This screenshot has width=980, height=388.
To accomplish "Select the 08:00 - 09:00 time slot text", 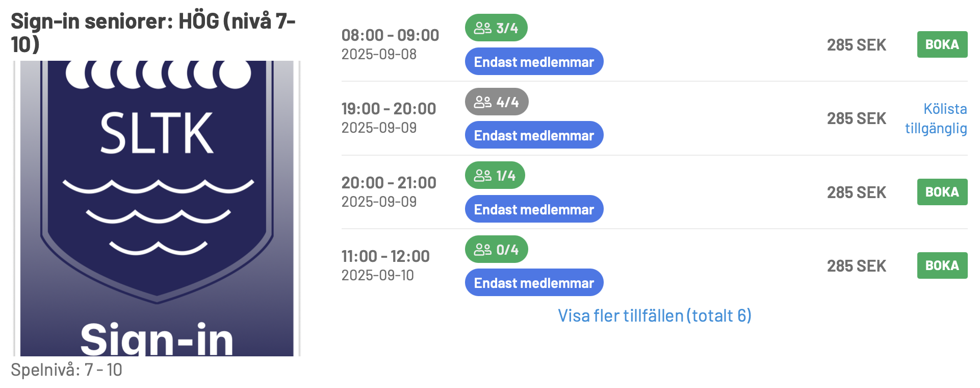I will pyautogui.click(x=390, y=35).
